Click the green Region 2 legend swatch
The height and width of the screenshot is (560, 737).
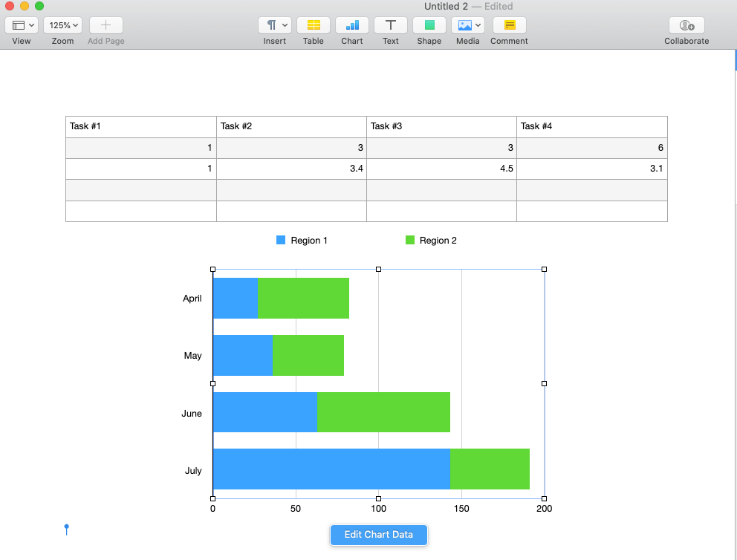point(409,241)
